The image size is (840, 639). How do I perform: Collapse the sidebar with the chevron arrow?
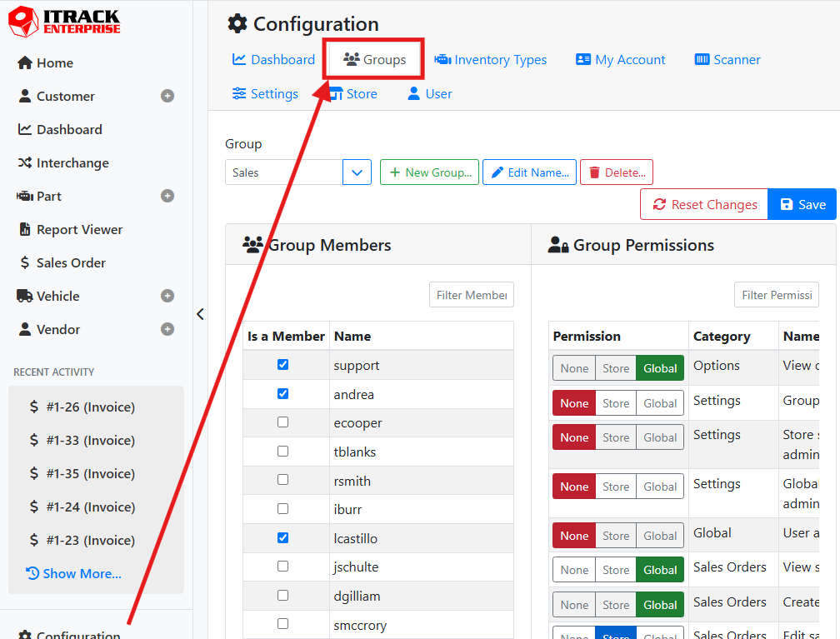tap(200, 314)
